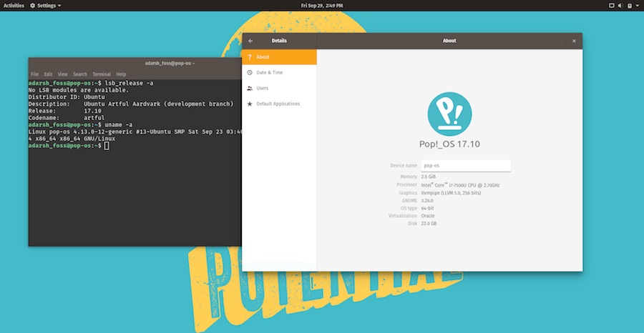The height and width of the screenshot is (333, 644).
Task: Click the network icon in top bar
Action: coord(611,6)
